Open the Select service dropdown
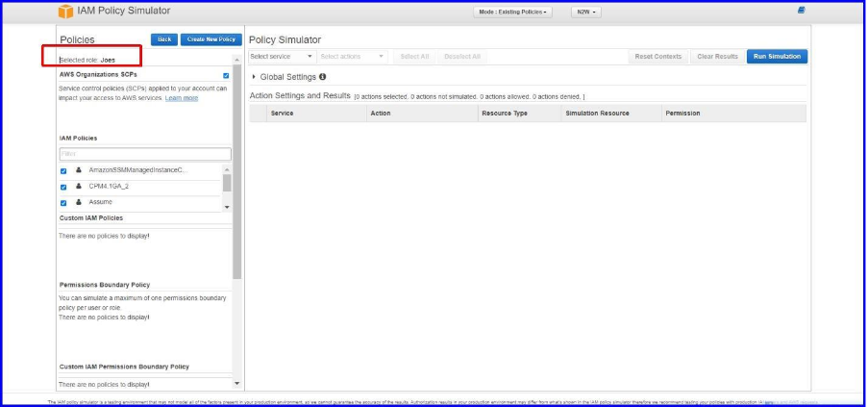The width and height of the screenshot is (868, 407). tap(283, 57)
